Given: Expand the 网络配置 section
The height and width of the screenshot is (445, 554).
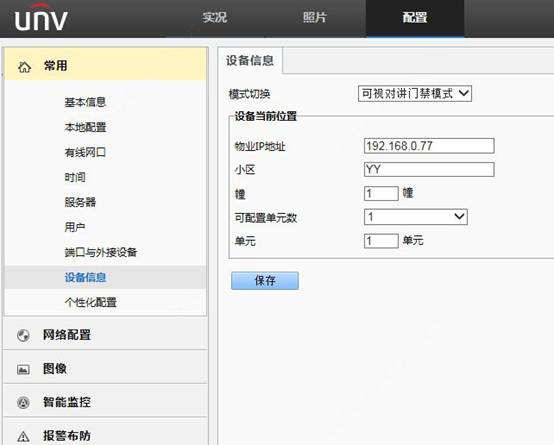Looking at the screenshot, I should (x=106, y=334).
